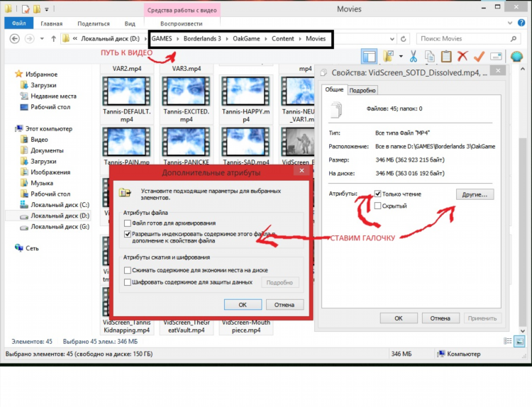The image size is (532, 407).
Task: Open the Файл ribbon menu
Action: pos(18,23)
